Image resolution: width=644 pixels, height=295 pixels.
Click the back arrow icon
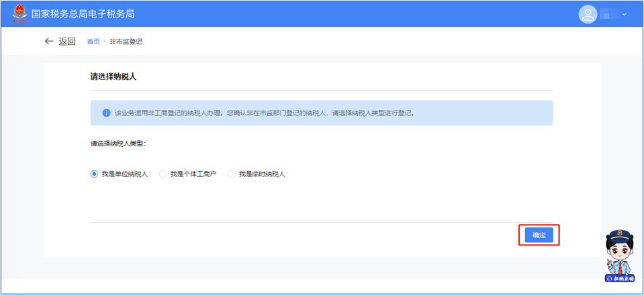(x=48, y=42)
